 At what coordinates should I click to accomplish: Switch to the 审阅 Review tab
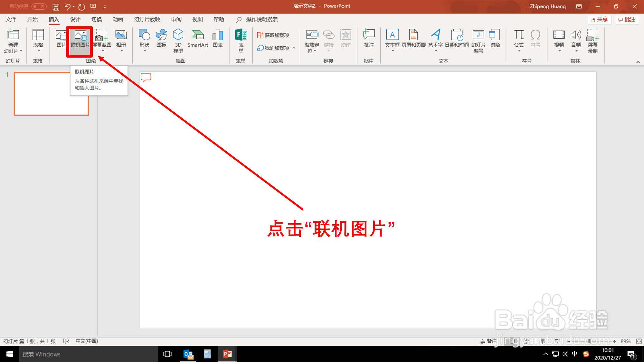(x=176, y=19)
